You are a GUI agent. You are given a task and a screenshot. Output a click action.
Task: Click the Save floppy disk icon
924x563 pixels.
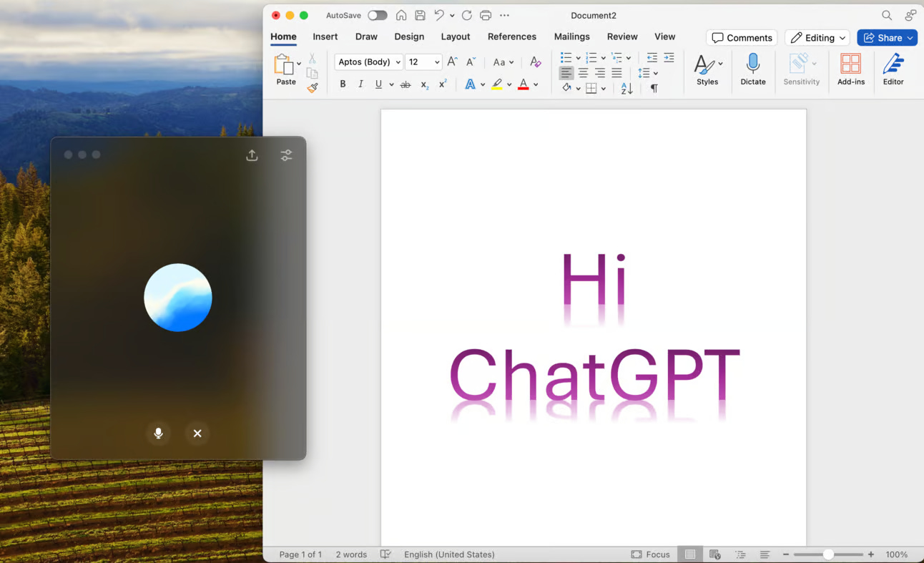click(421, 15)
